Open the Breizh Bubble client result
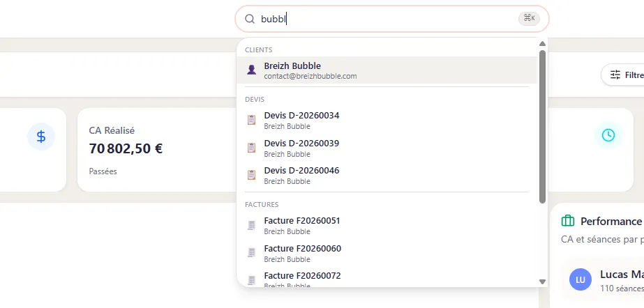The height and width of the screenshot is (308, 644). 387,70
